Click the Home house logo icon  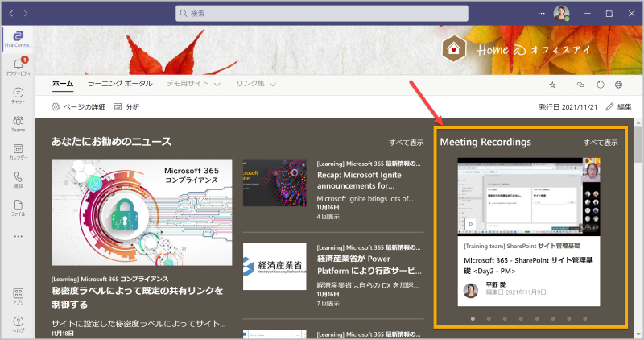pos(454,49)
